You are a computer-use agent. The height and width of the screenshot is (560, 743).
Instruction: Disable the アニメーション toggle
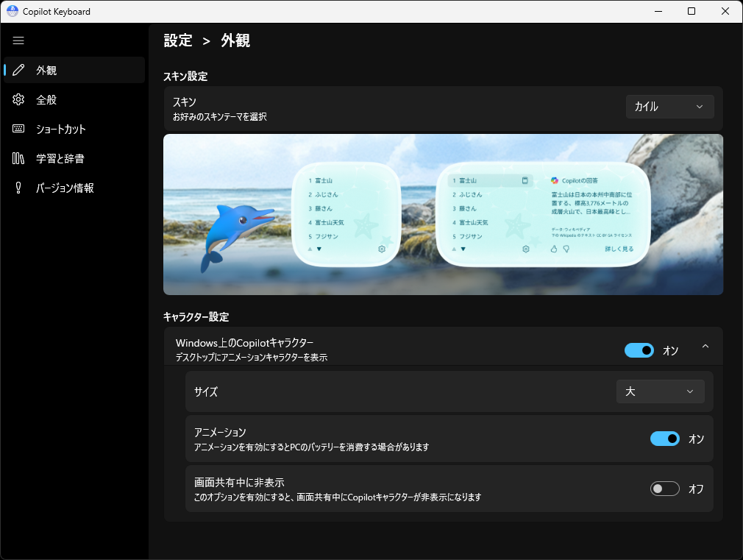[664, 439]
